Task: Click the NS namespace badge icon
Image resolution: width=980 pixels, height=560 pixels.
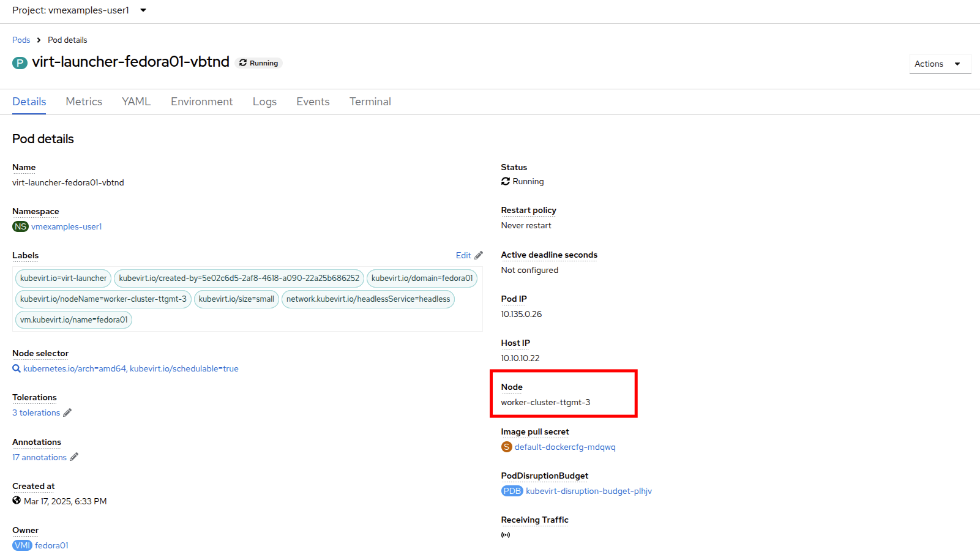Action: [x=20, y=226]
